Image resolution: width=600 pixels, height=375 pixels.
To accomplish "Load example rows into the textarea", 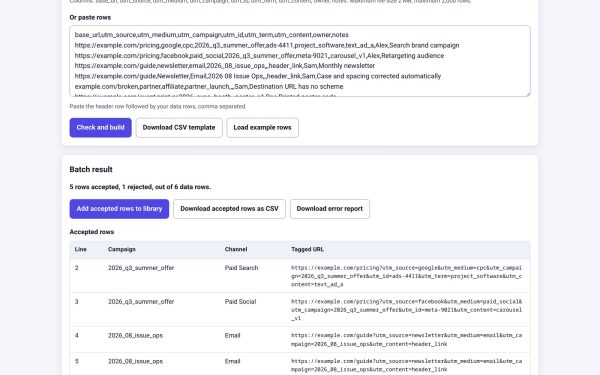I will click(x=262, y=127).
